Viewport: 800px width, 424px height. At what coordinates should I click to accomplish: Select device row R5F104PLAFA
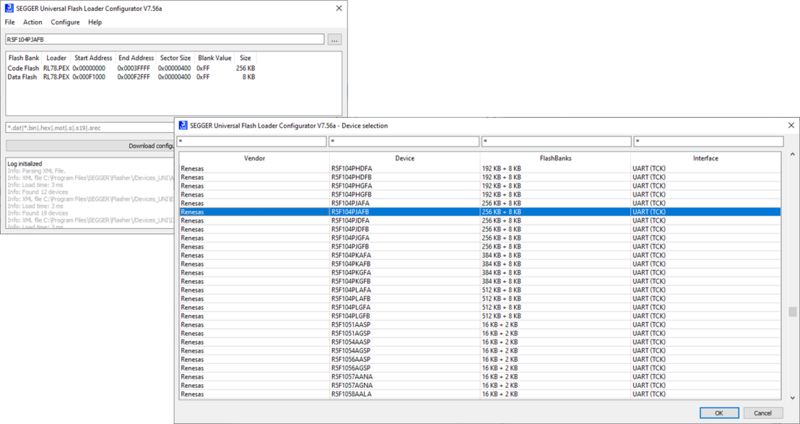click(x=480, y=290)
